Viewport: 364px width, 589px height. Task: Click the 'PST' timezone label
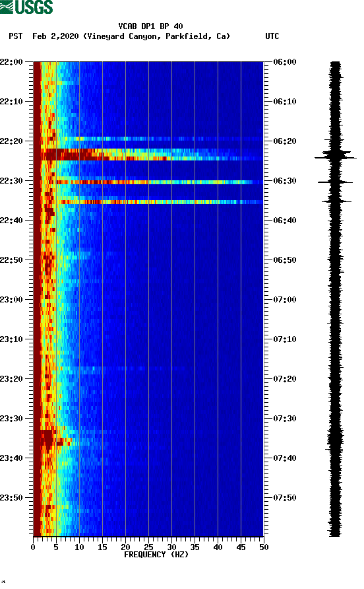pos(15,36)
